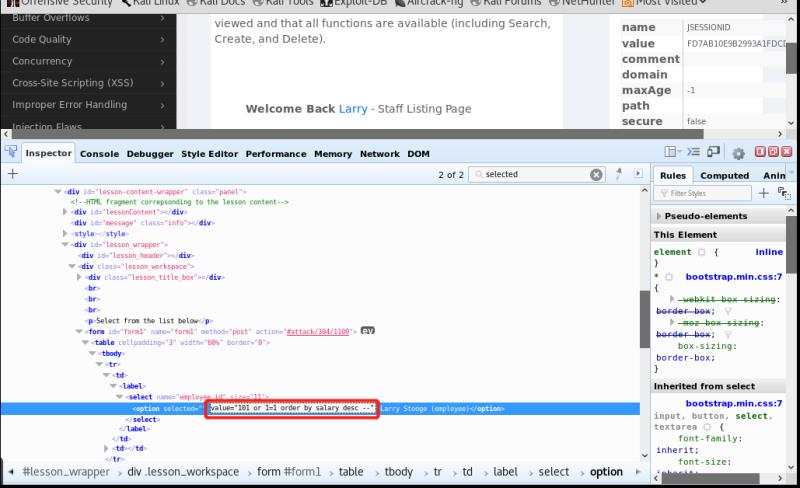Click page horizontal scrollbar left arrow
The image size is (800, 488).
(6, 134)
